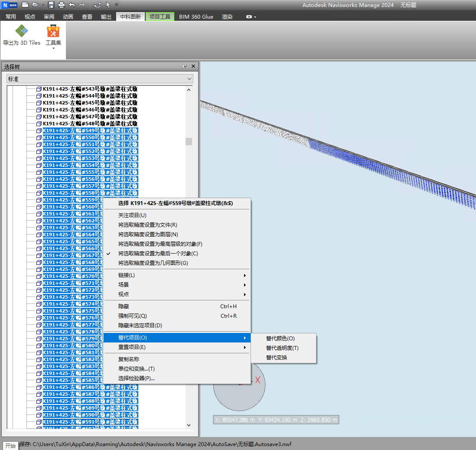476x450 pixels.
Task: Expand the 视点 submenu in context menu
Action: 177,294
